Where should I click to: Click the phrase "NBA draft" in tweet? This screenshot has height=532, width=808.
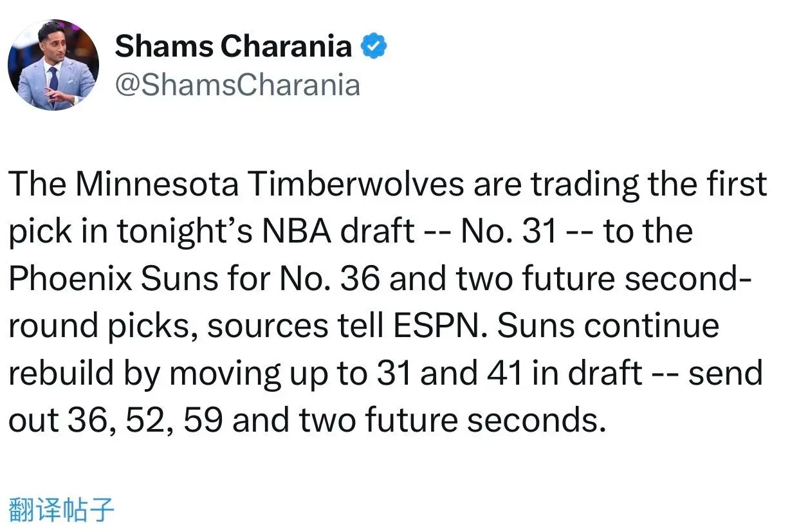click(x=338, y=232)
